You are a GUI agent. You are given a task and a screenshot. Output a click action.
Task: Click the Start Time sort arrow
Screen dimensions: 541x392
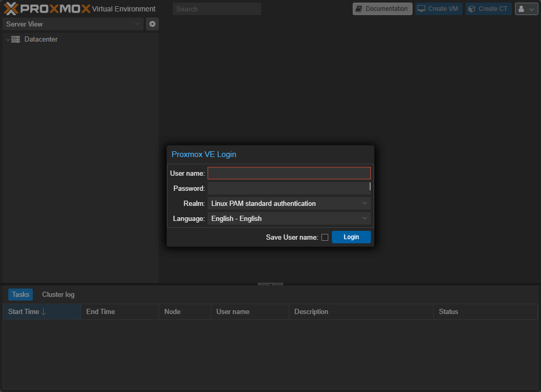click(44, 312)
